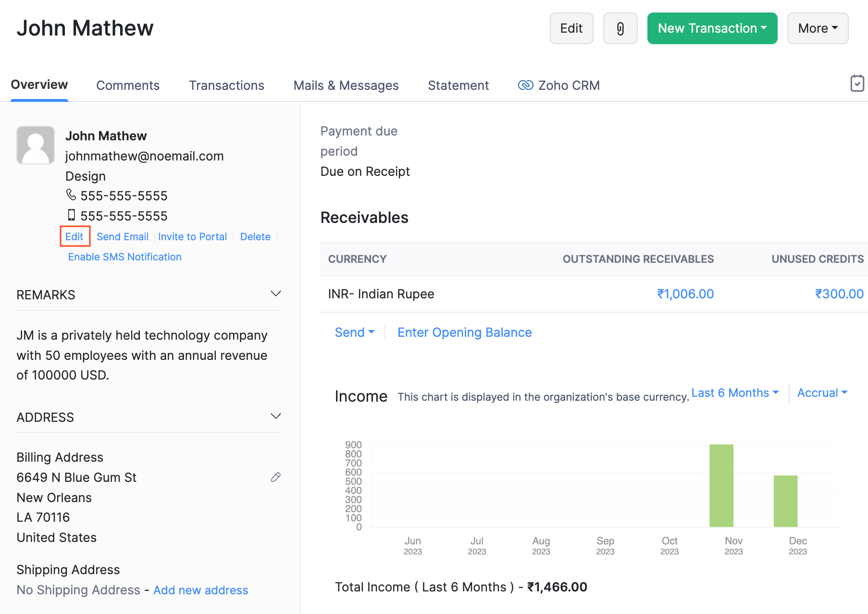Click Enter Opening Balance
The width and height of the screenshot is (868, 614).
pyautogui.click(x=464, y=332)
